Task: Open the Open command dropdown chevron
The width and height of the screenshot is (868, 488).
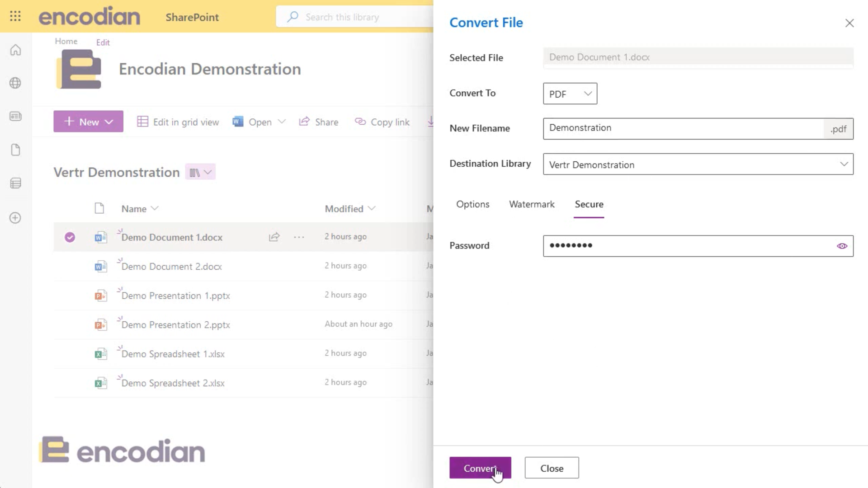Action: coord(282,122)
